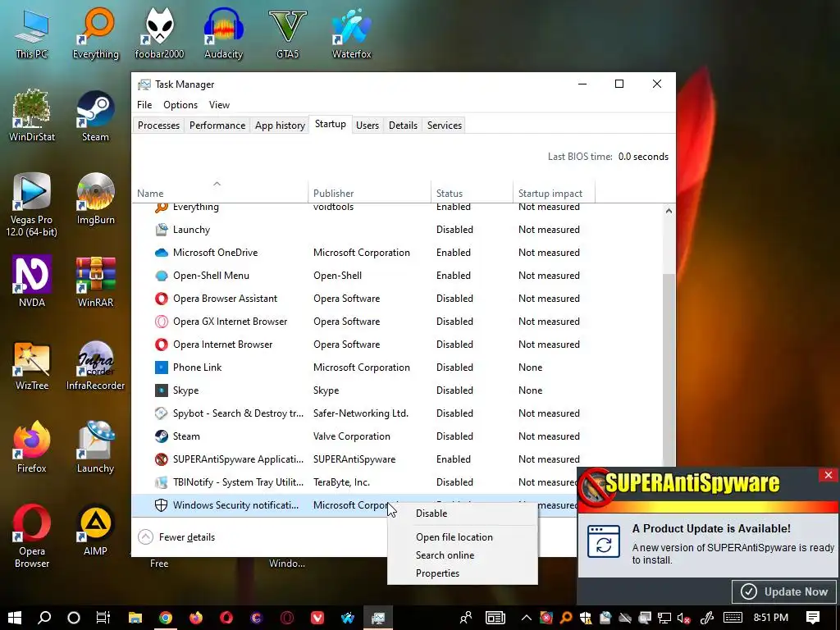840x630 pixels.
Task: Click the NVDA desktop icon
Action: [32, 282]
